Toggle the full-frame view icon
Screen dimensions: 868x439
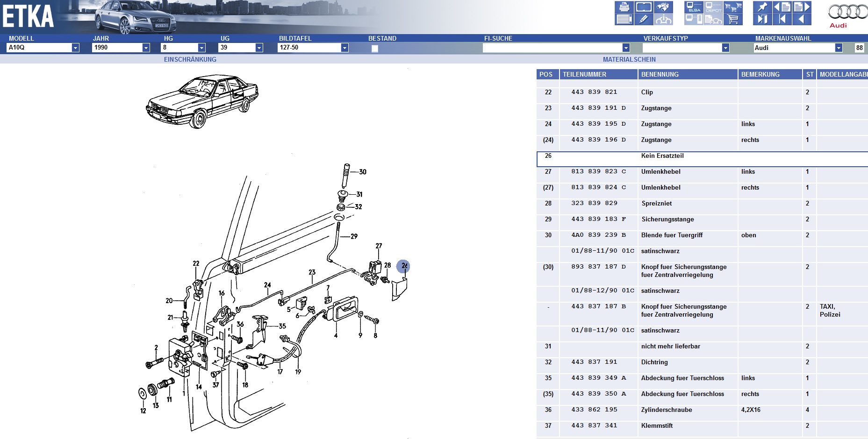[x=644, y=7]
